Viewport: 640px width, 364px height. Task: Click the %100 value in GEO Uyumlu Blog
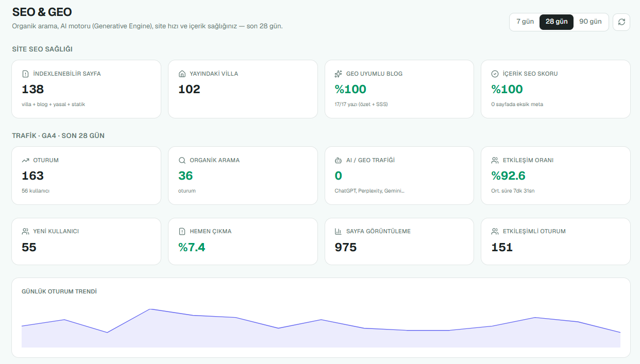(350, 89)
